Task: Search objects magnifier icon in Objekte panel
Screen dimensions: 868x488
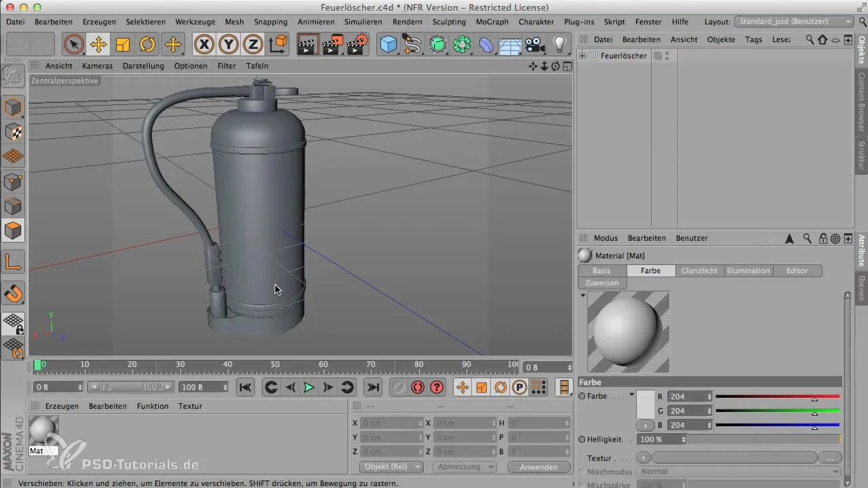Action: click(810, 40)
